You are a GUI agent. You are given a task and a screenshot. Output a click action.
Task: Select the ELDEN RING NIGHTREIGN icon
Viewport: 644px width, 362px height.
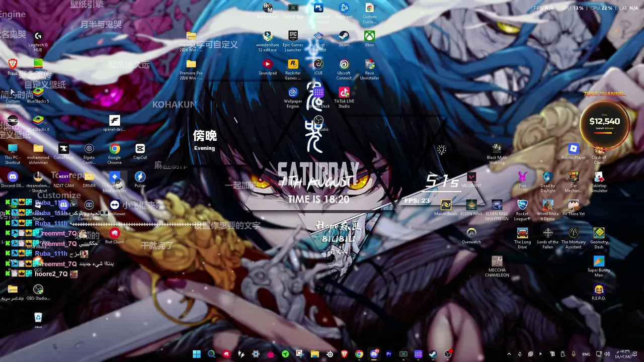497,210
